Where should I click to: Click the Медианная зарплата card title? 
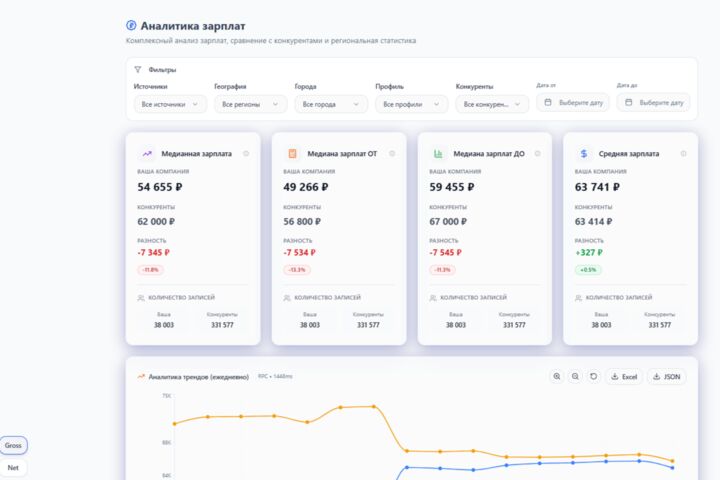coord(197,154)
